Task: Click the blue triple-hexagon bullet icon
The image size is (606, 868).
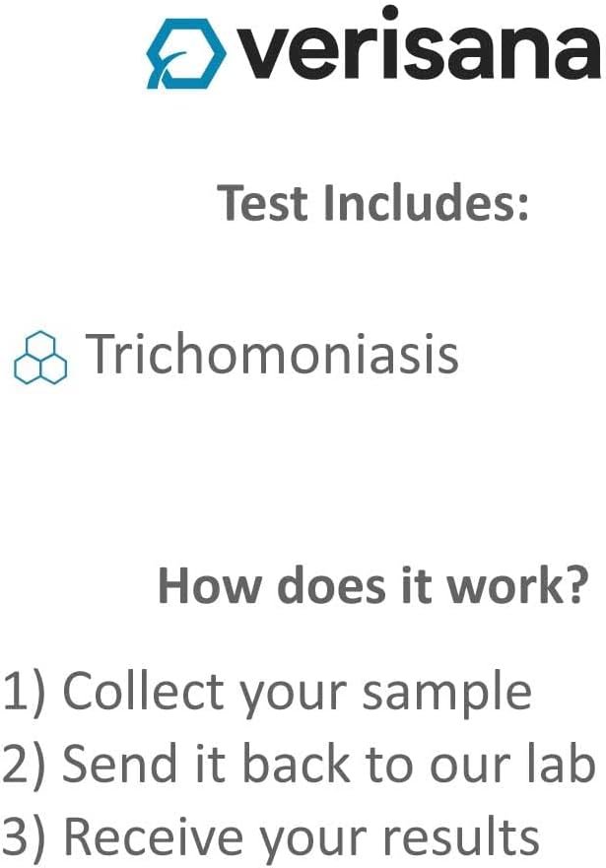Action: pyautogui.click(x=40, y=358)
